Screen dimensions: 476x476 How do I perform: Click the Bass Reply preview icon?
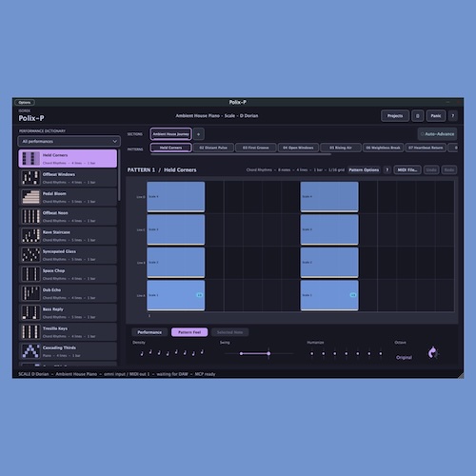tap(30, 312)
